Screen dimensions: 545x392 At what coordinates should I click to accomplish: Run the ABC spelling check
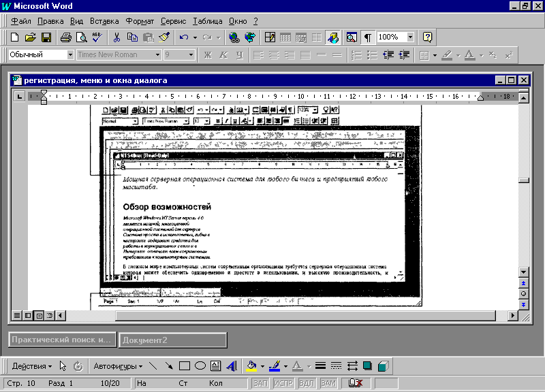pos(97,37)
